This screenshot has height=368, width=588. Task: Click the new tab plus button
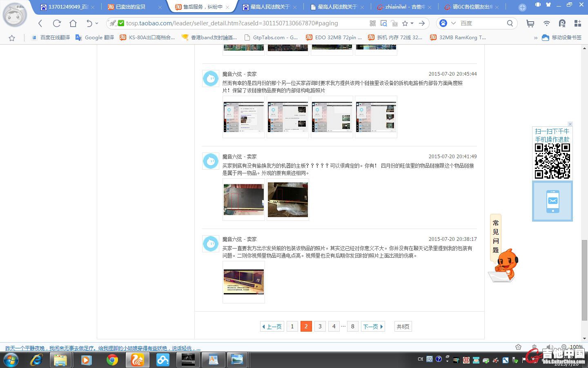[x=522, y=7]
